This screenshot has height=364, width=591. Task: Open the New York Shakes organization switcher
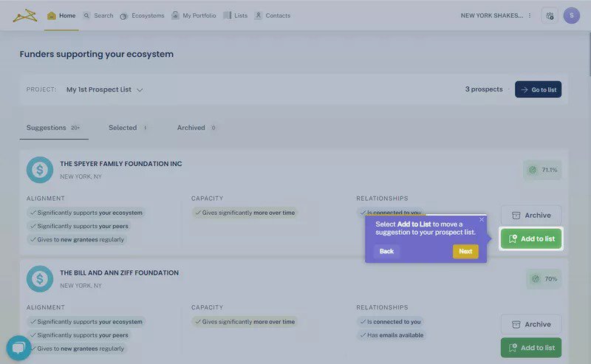point(491,16)
